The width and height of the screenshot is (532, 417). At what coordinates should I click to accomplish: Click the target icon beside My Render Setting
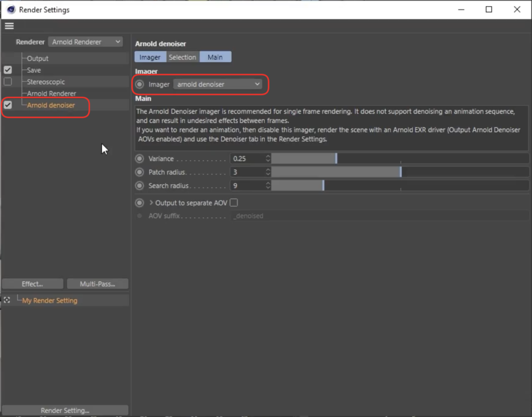pos(7,300)
